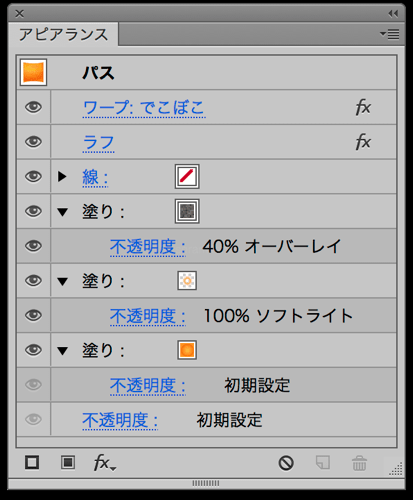
Task: Click the パス thumbnail at top
Action: click(x=33, y=72)
